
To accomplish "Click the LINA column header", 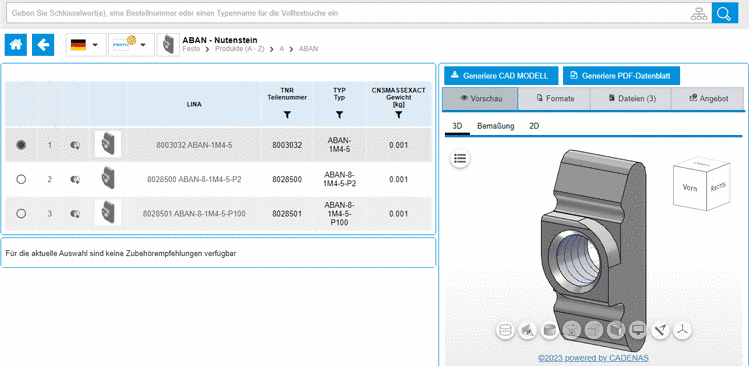I will [194, 104].
